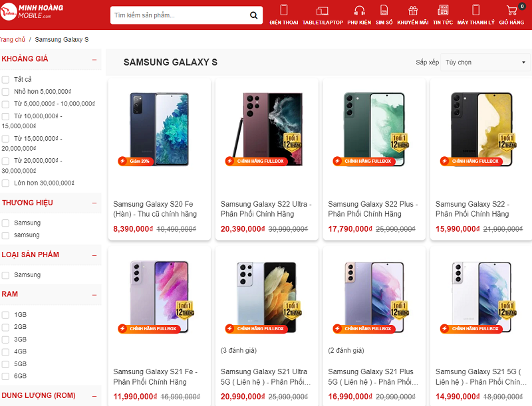Click the Chính Hãng Fullbox badge on S22 Plus

364,161
